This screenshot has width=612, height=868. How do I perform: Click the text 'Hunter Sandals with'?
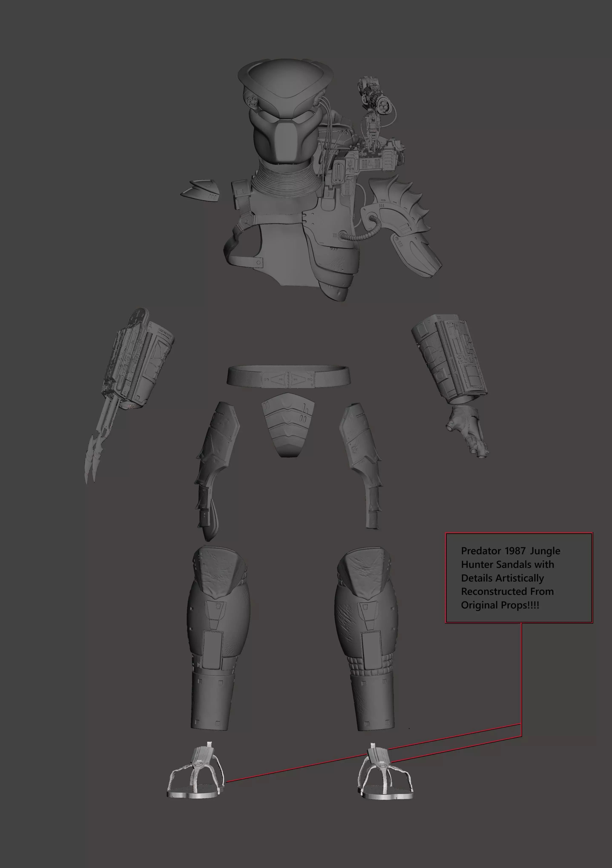click(x=507, y=564)
